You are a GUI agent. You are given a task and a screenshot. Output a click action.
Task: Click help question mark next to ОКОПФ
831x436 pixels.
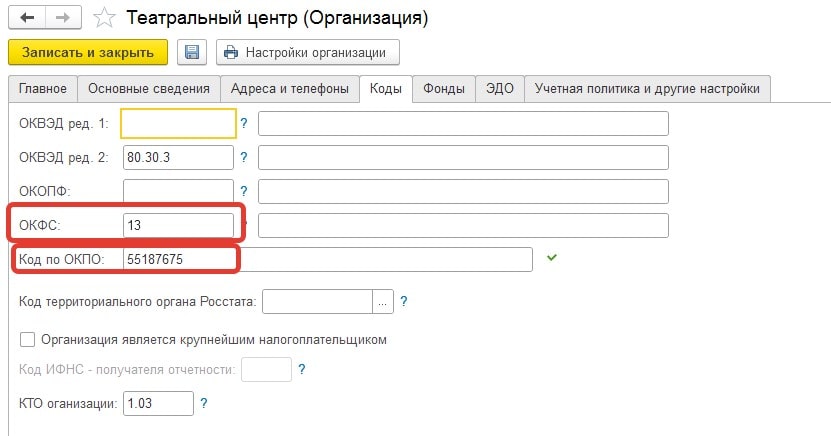point(243,190)
